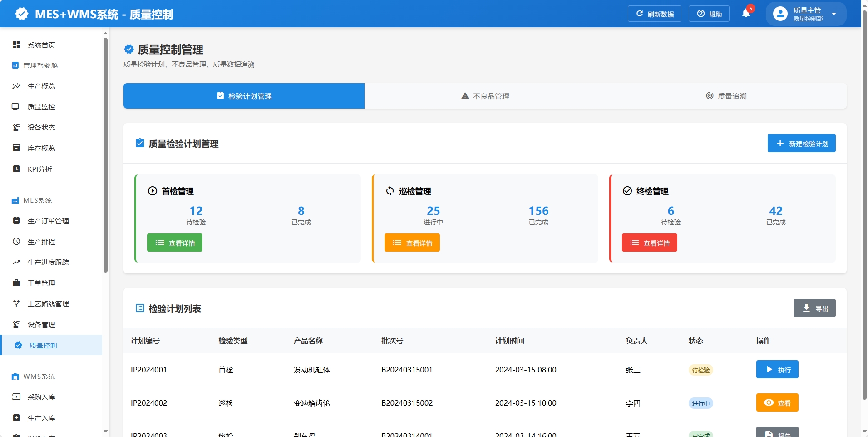Viewport: 868px width, 437px height.
Task: View 首检管理 details via green 查看详情 button
Action: click(x=174, y=242)
